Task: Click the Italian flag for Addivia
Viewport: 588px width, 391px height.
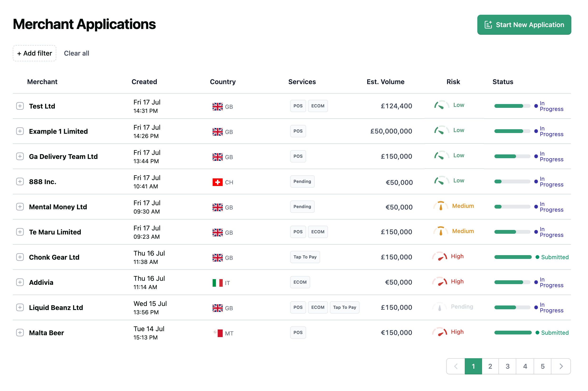Action: [218, 283]
